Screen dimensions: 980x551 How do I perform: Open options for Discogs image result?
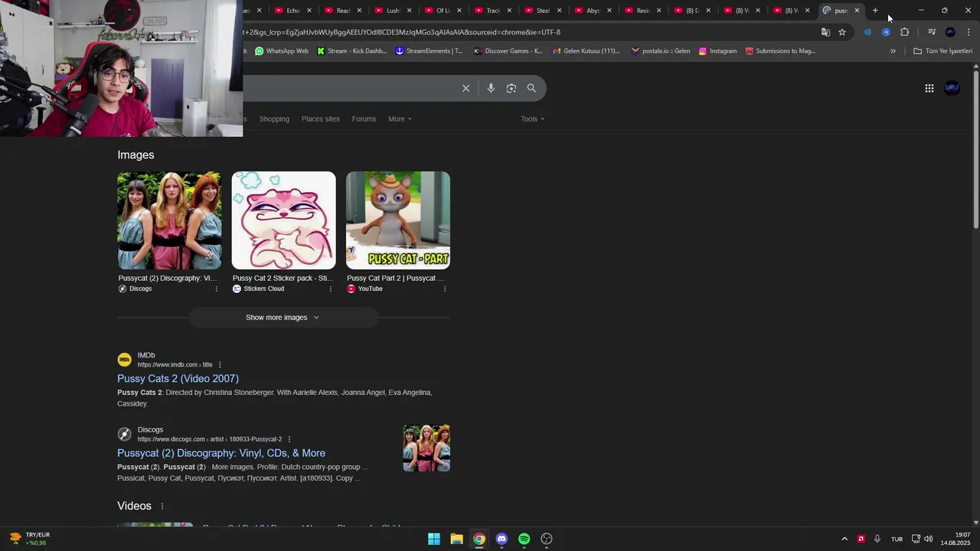216,289
